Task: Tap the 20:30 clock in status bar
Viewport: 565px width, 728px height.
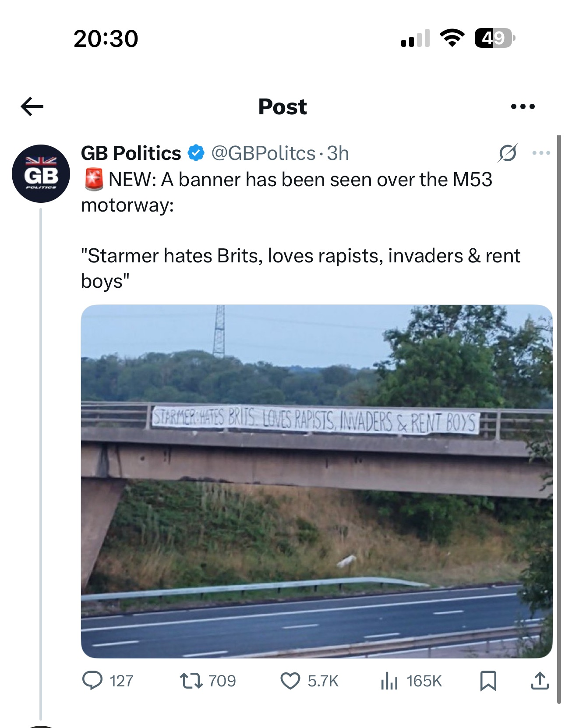Action: pyautogui.click(x=106, y=39)
